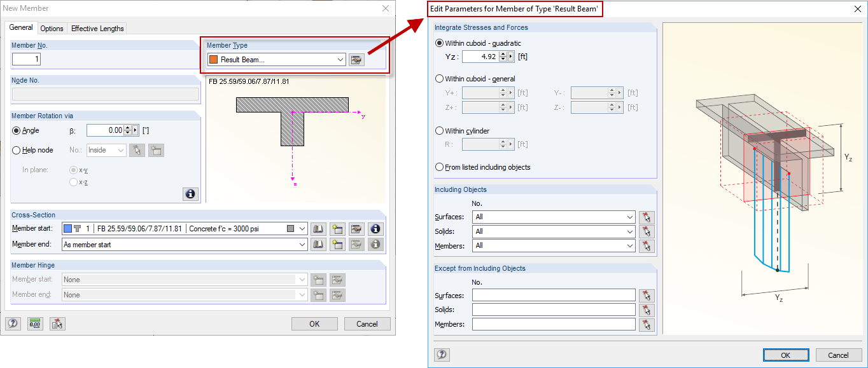The image size is (868, 368).
Task: Open units and decimals 0.00 icon
Action: coord(35,324)
